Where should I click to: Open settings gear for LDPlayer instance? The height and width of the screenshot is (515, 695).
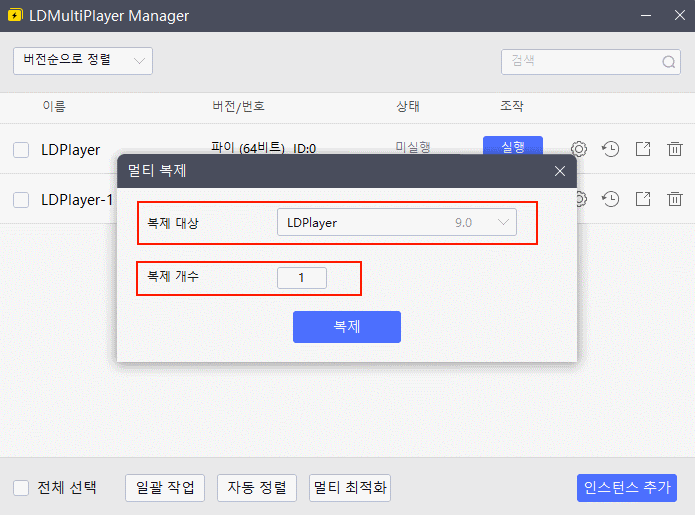[578, 149]
